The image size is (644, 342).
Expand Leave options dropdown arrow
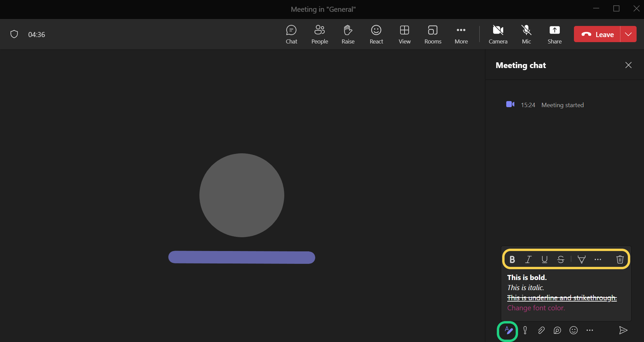[x=628, y=34]
